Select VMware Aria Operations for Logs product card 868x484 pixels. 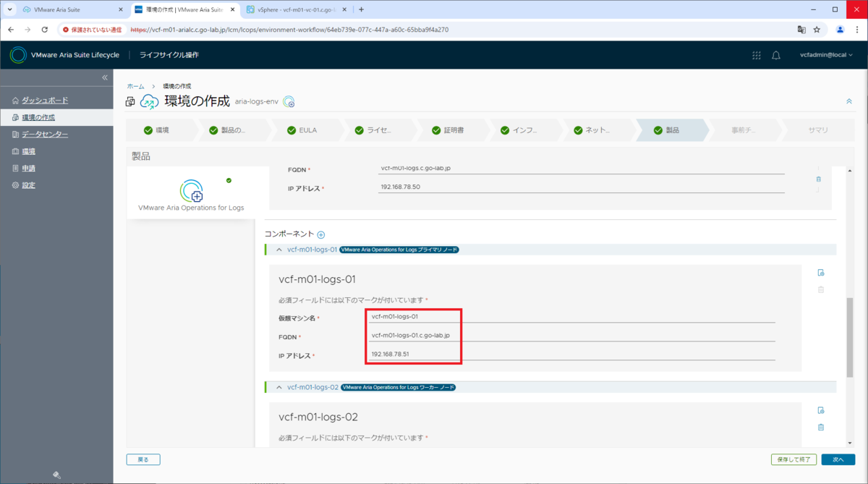[191, 192]
